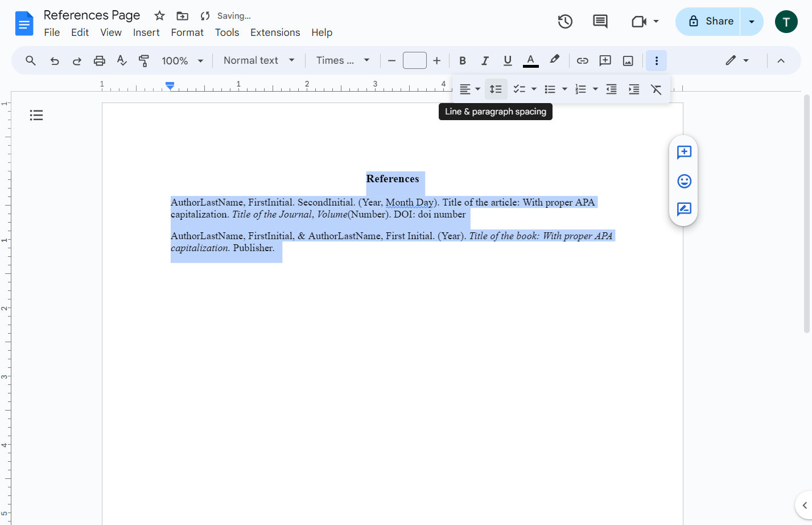Image resolution: width=812 pixels, height=525 pixels.
Task: Click the Share button
Action: click(x=708, y=22)
